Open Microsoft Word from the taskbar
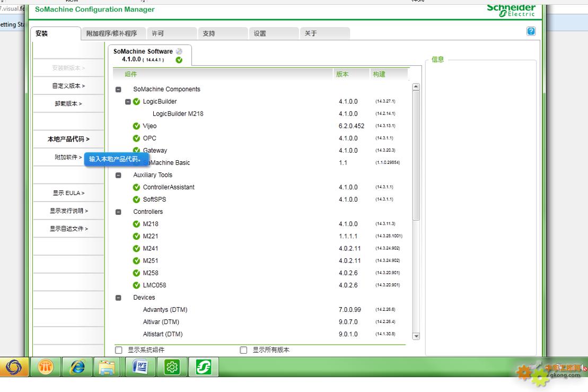This screenshot has width=588, height=392. point(141,367)
